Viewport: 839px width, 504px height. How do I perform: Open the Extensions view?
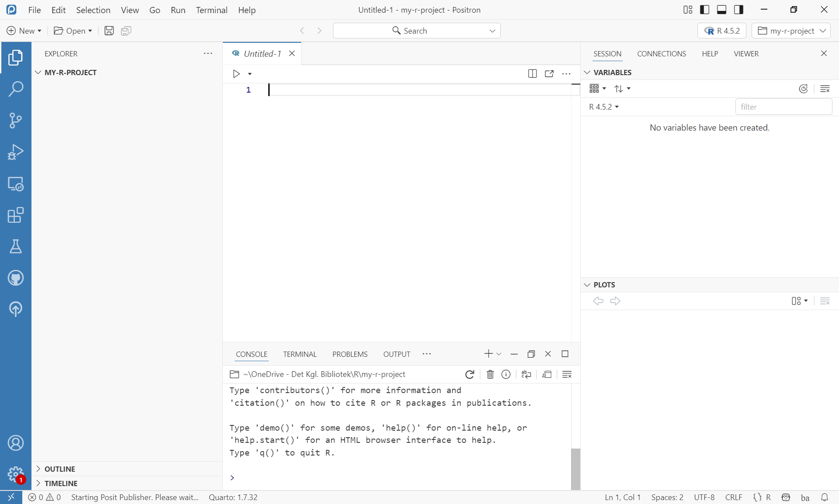pos(15,215)
